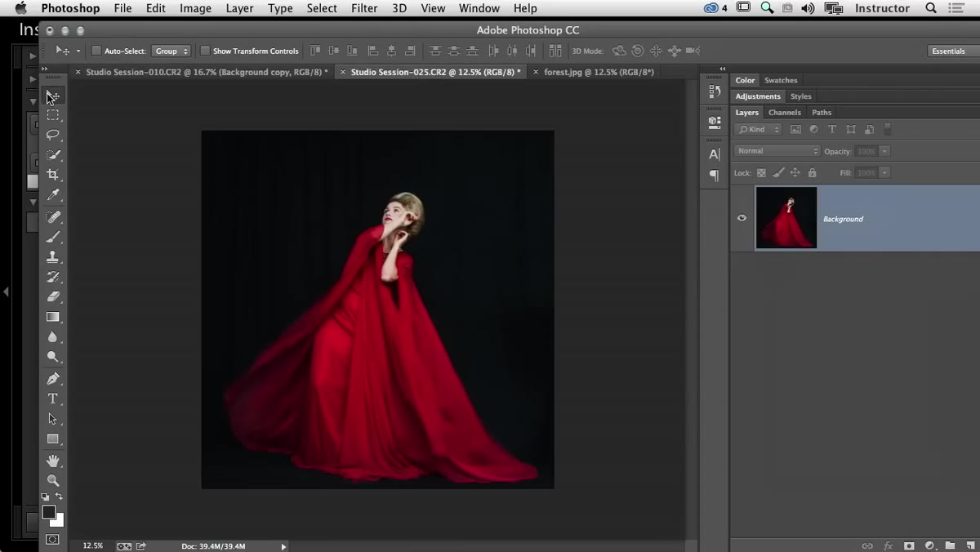Click the Add layer mask icon

coord(909,545)
